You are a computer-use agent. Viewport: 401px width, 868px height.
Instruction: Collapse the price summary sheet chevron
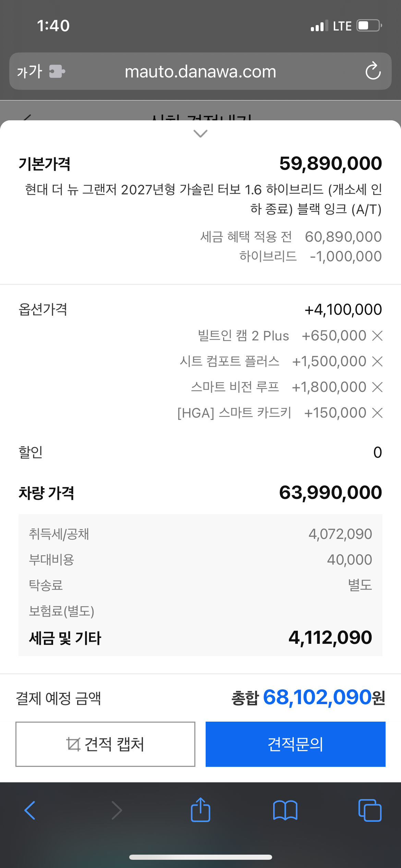[x=200, y=133]
